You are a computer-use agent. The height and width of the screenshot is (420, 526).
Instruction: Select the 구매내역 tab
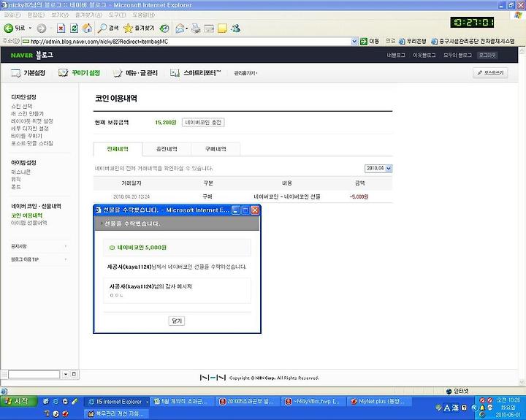point(216,149)
